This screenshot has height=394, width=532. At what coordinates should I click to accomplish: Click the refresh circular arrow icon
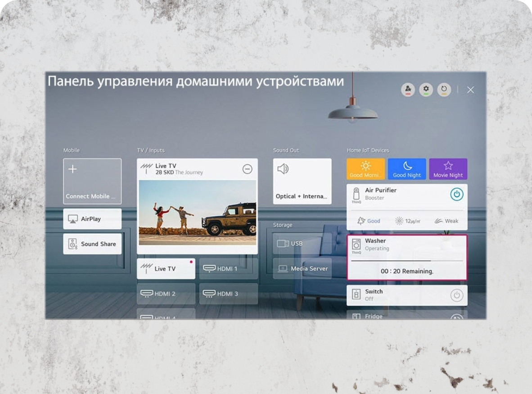point(444,90)
